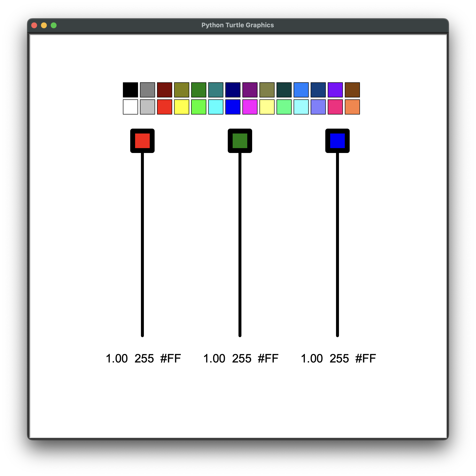Click the Python Turtle Graphics title bar
Screen dimensions: 476x476
coord(238,25)
